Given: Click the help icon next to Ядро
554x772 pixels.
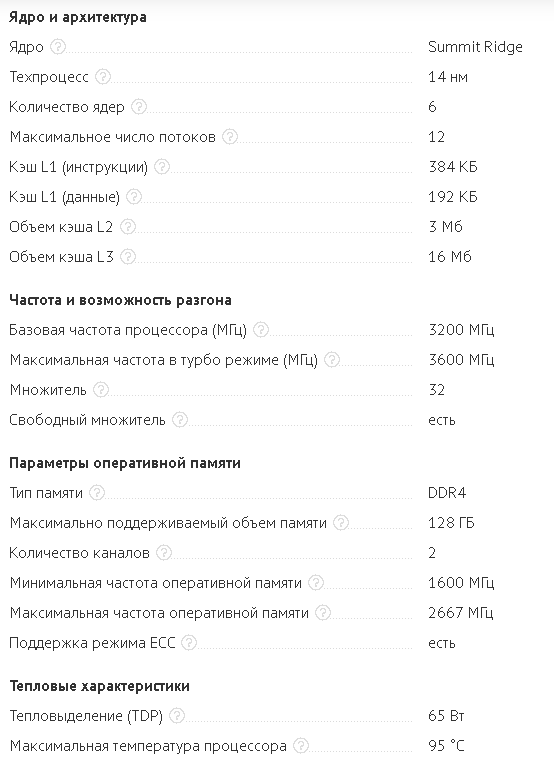Looking at the screenshot, I should (58, 47).
